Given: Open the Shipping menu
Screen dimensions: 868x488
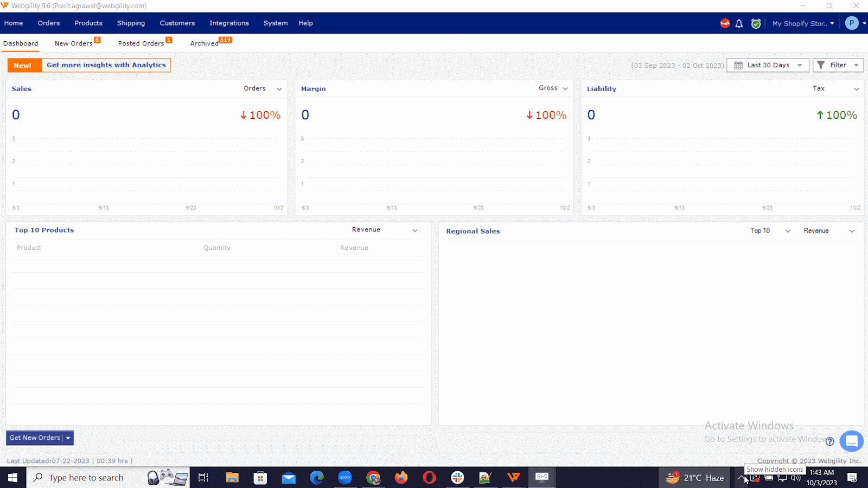Looking at the screenshot, I should coord(131,23).
